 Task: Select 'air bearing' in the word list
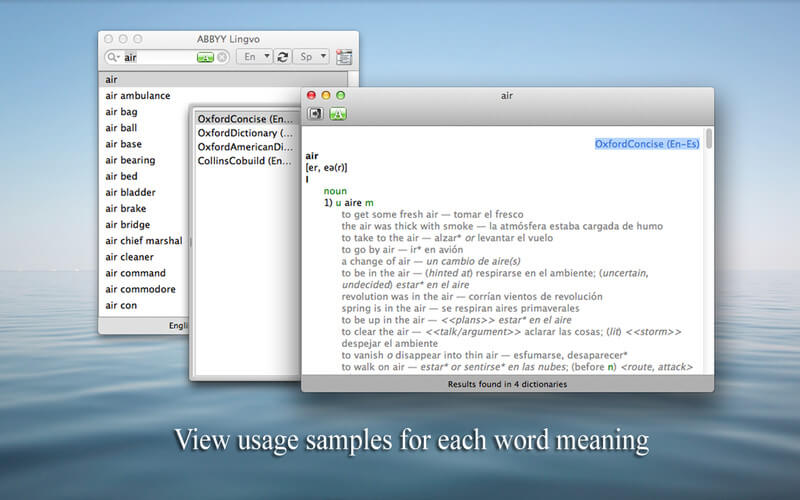130,160
